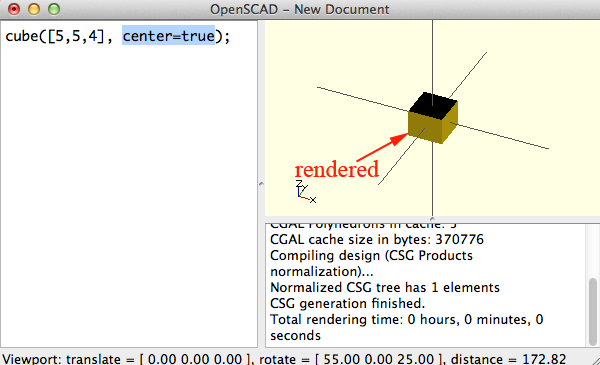Click the splitter handle between editor and viewport

coord(261,184)
